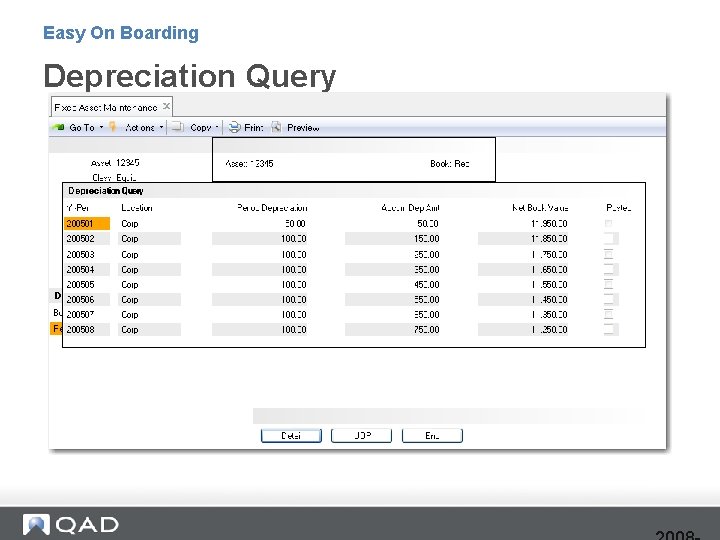Open the Copy dropdown arrow
Screen dimensions: 720x540
(217, 127)
